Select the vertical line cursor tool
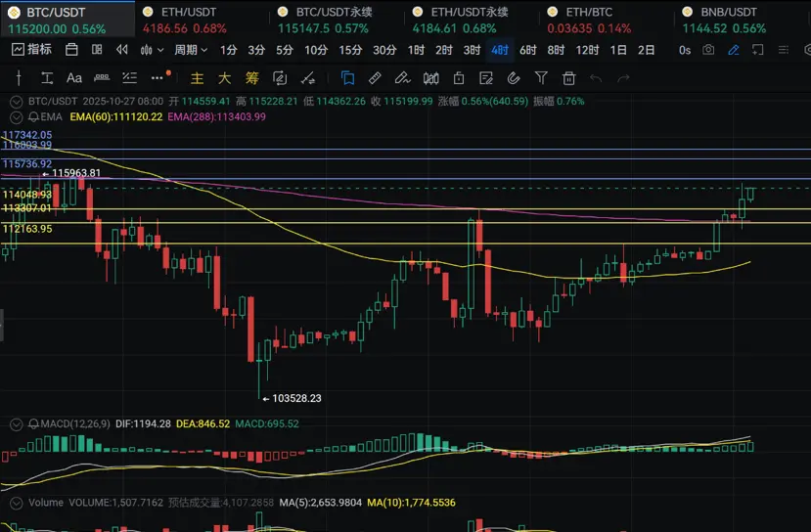811x532 pixels. 19,78
